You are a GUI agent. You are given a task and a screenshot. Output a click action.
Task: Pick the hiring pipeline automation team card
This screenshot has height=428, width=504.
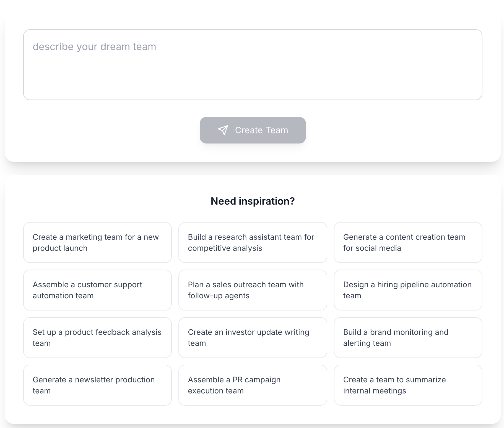coord(408,290)
